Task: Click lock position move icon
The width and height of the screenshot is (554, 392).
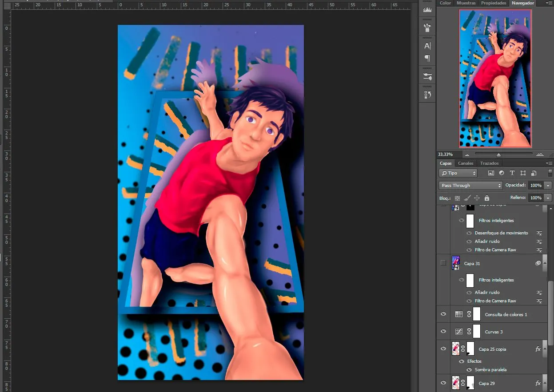Action: pyautogui.click(x=477, y=198)
